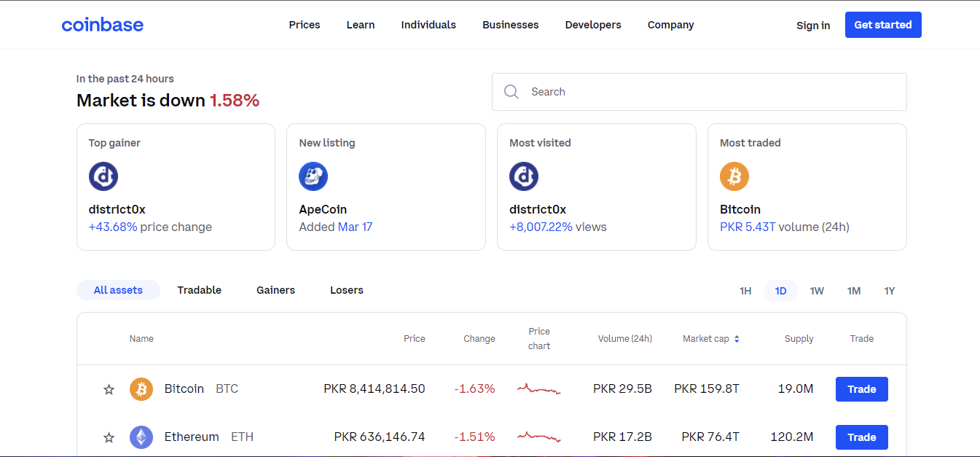
Task: Open the Developers menu
Action: click(x=593, y=25)
